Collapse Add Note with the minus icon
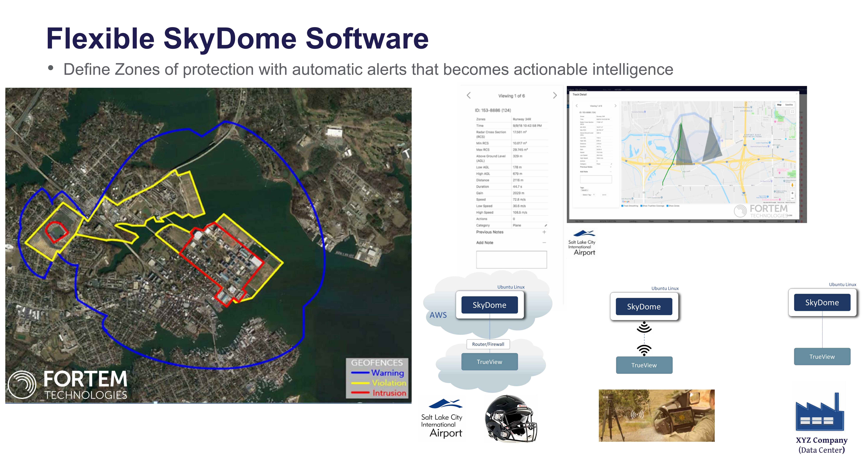The image size is (868, 462). click(x=544, y=242)
